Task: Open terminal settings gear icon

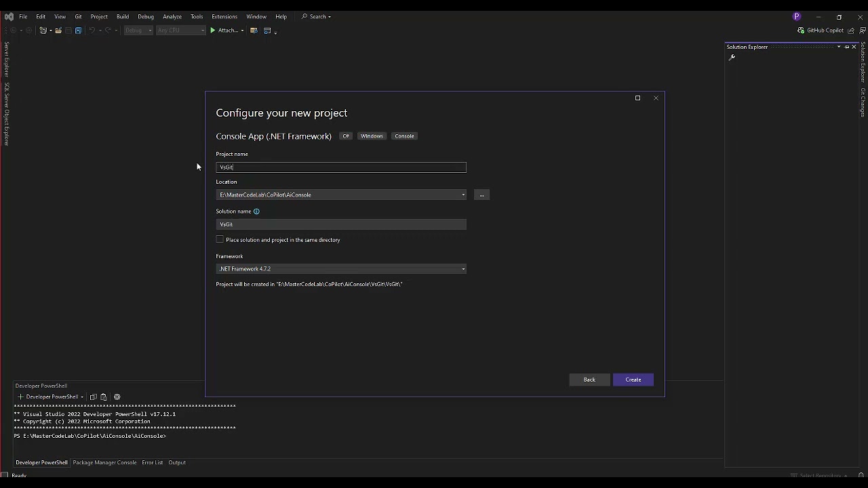Action: (117, 397)
